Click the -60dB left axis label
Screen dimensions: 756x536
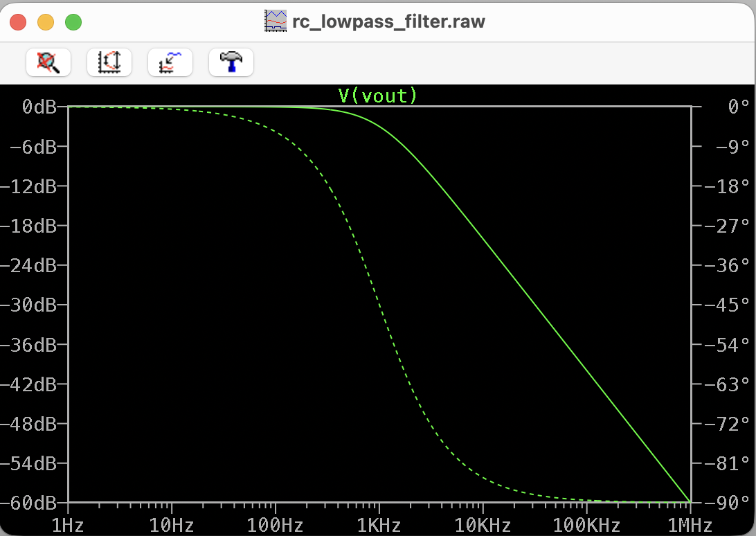point(28,503)
